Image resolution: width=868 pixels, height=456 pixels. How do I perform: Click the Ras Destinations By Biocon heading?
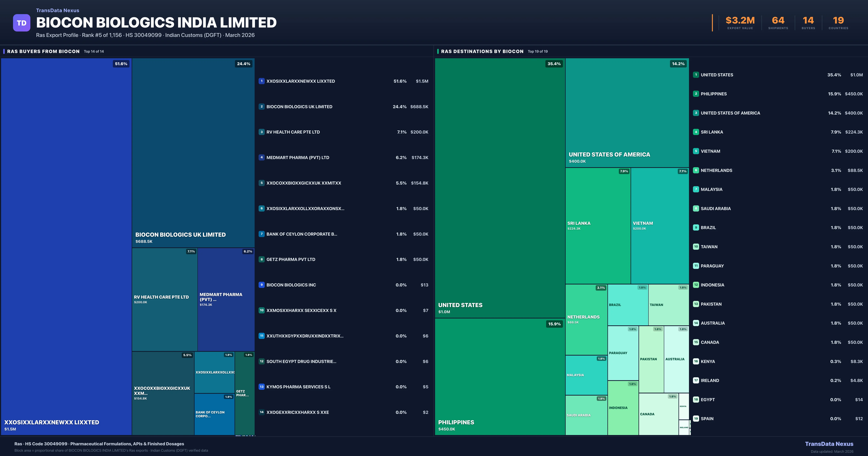tap(482, 51)
